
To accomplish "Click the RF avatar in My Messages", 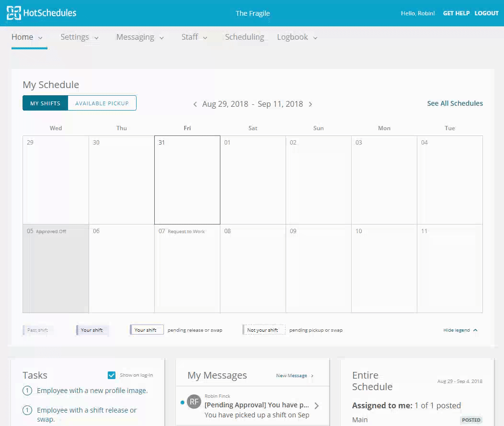I will pyautogui.click(x=194, y=402).
